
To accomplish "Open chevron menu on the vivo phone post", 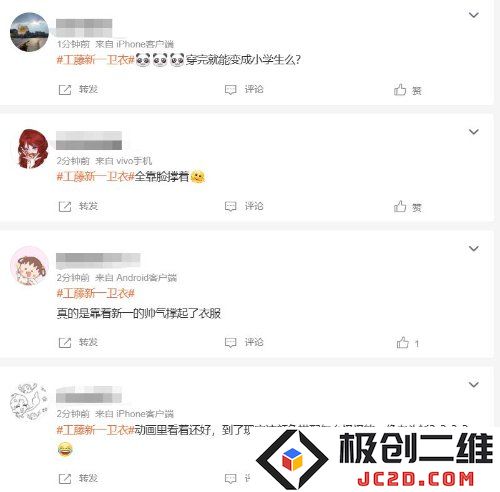I will (474, 132).
